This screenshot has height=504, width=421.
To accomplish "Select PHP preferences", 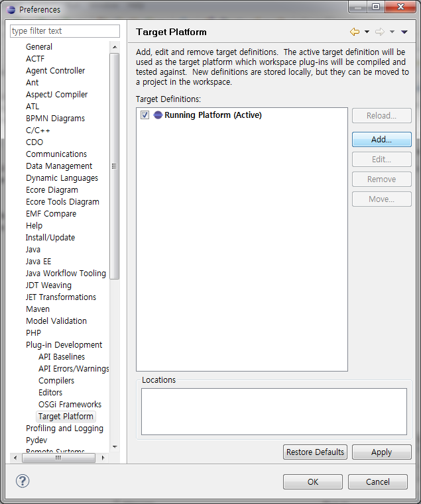I will point(33,332).
